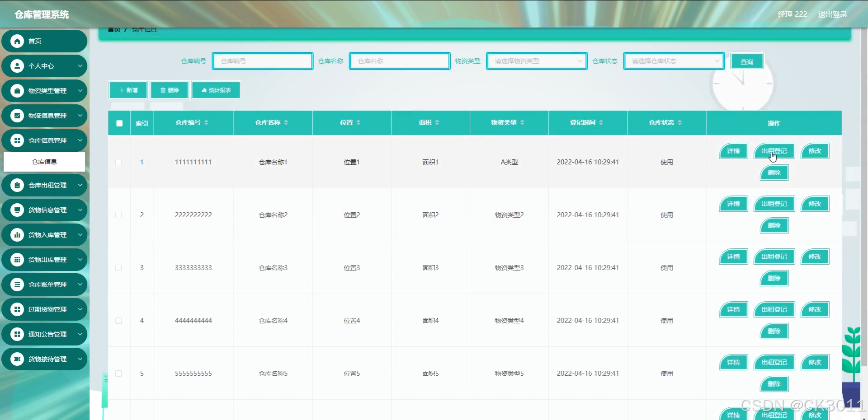Sort by 面积 using its sort arrows

pos(437,122)
